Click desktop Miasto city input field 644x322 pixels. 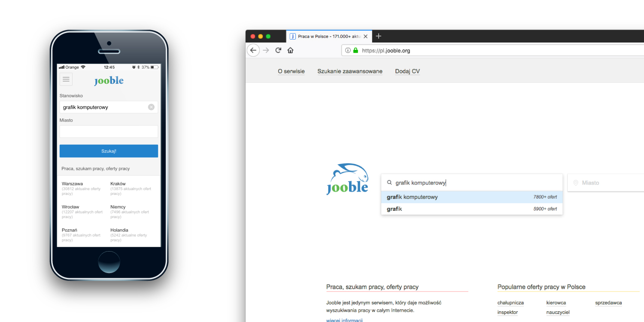(606, 182)
